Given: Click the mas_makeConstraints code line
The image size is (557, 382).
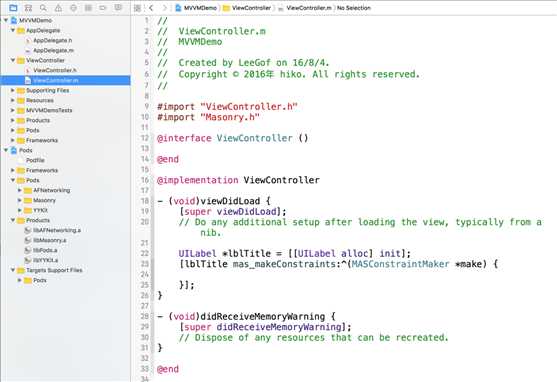Looking at the screenshot, I should click(338, 264).
